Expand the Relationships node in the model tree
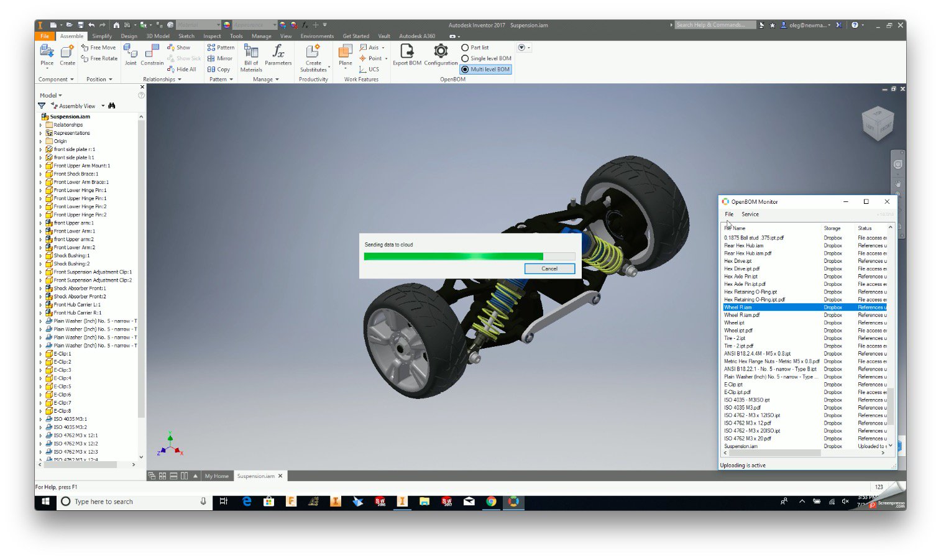The image size is (941, 560). [x=41, y=124]
